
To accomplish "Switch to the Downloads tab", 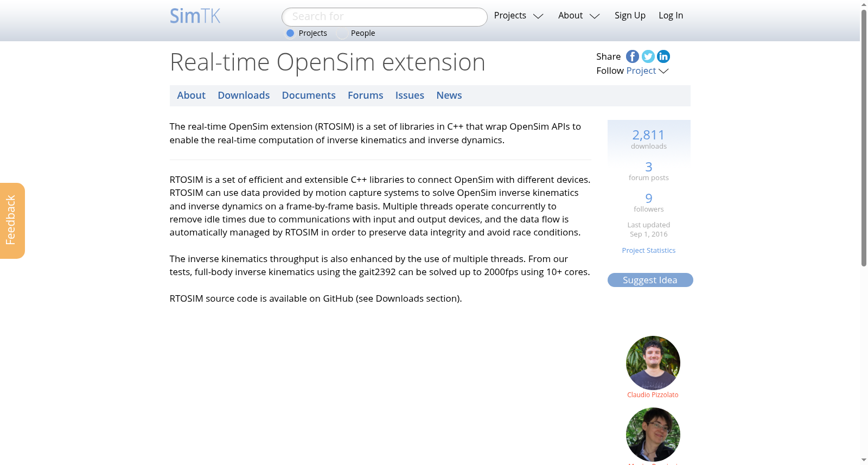I will point(244,95).
